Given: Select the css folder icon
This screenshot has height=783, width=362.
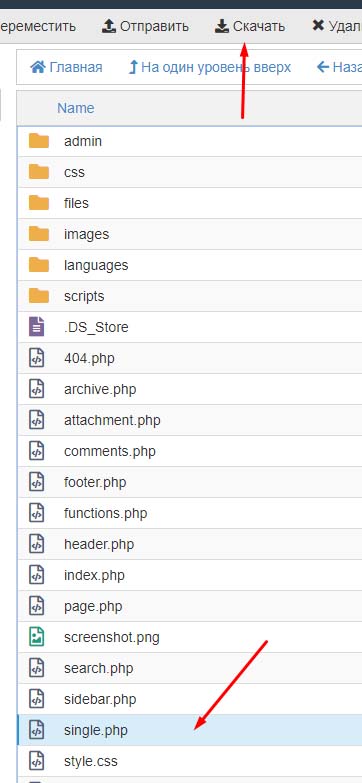Looking at the screenshot, I should [x=38, y=172].
